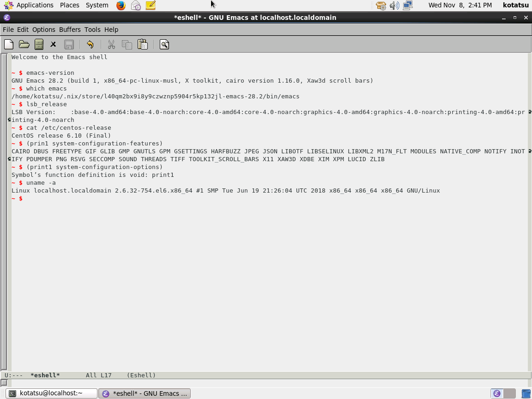Kill the buffer with the X icon
The width and height of the screenshot is (532, 399).
click(53, 44)
